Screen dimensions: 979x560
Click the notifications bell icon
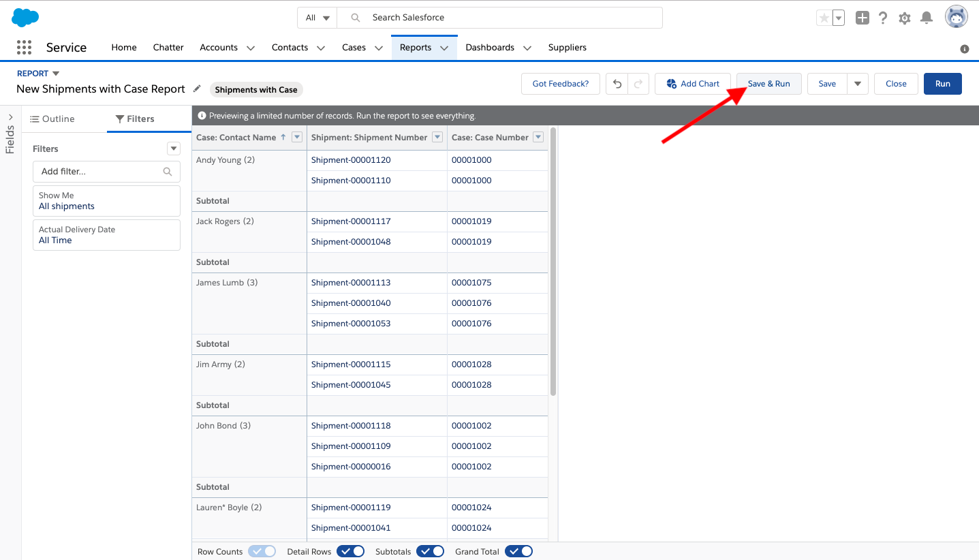pyautogui.click(x=927, y=18)
